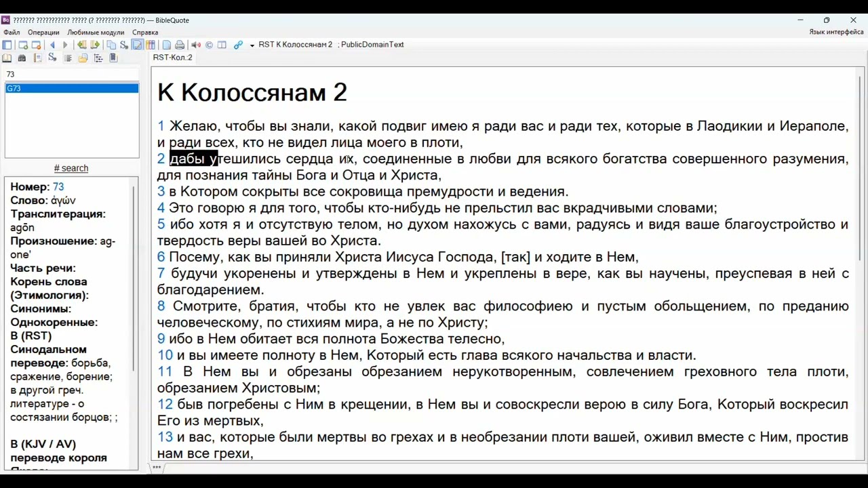This screenshot has width=868, height=488.
Task: Click the Транслитерация label
Action: [x=58, y=214]
